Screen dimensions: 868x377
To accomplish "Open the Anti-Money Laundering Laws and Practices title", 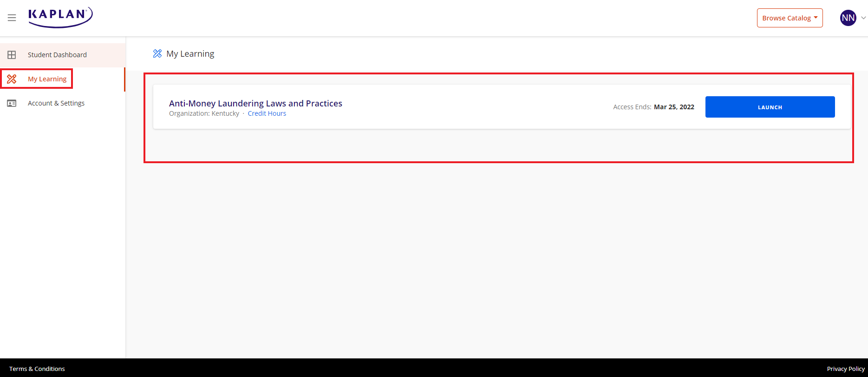I will coord(255,103).
